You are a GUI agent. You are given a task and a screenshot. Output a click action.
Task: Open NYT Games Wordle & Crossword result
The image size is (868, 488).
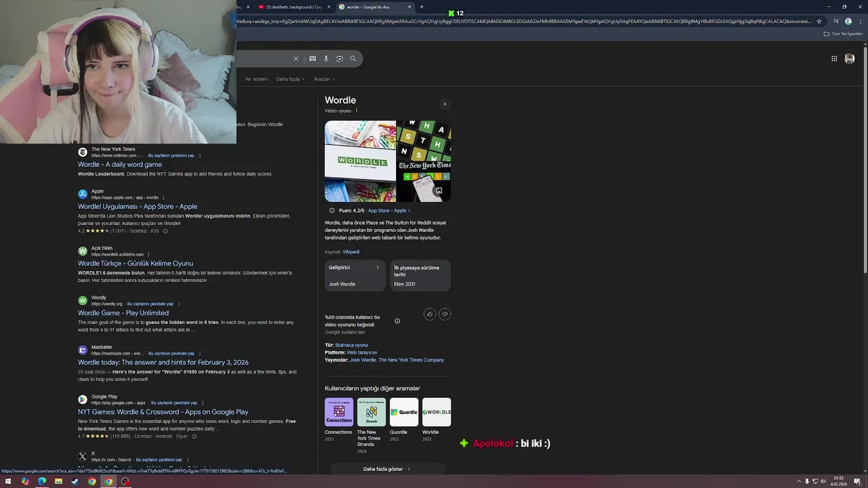click(x=163, y=412)
